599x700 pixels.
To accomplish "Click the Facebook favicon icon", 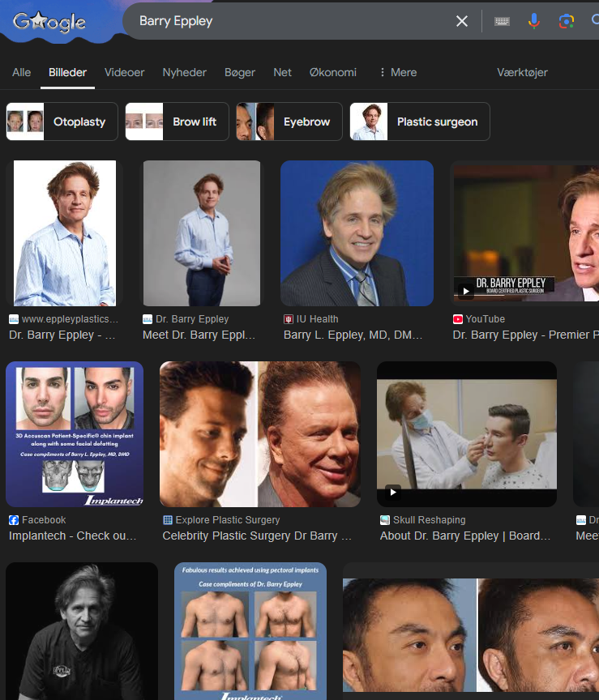I will tap(14, 520).
